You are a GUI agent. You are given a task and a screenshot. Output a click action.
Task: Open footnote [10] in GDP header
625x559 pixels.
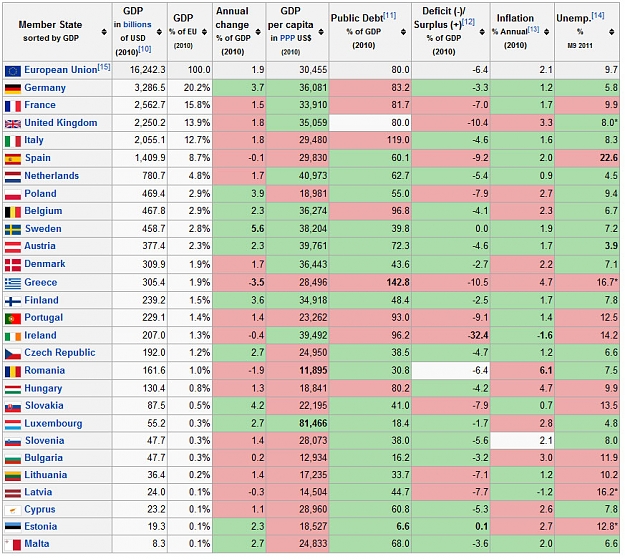tap(145, 49)
